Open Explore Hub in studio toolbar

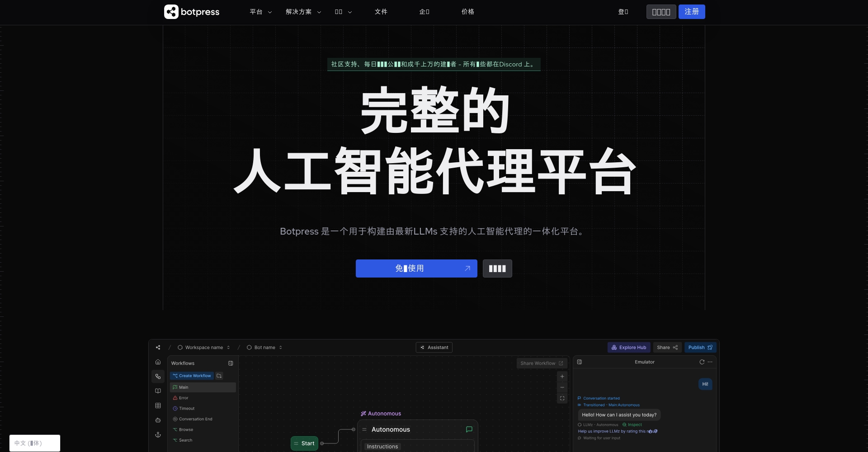629,348
